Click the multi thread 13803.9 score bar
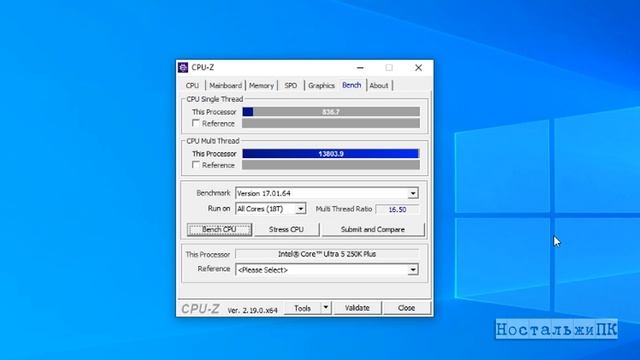 tap(331, 153)
